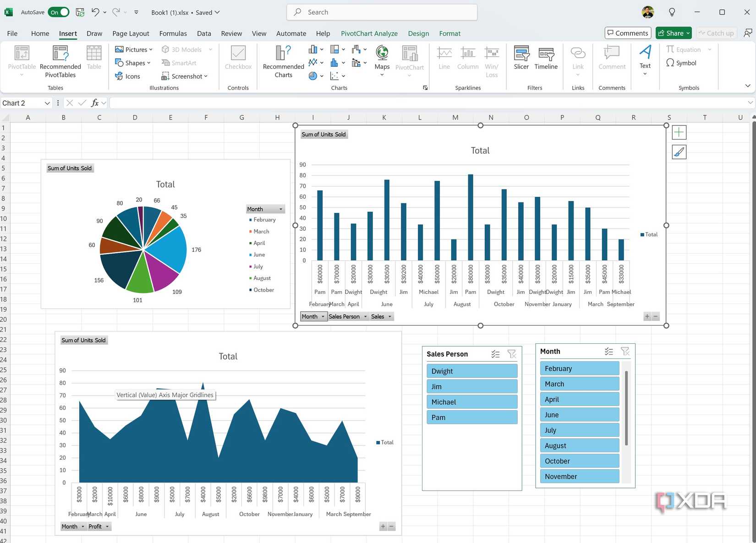Open the Chart Styles brush beside the bar chart
Image resolution: width=756 pixels, height=543 pixels.
click(679, 152)
